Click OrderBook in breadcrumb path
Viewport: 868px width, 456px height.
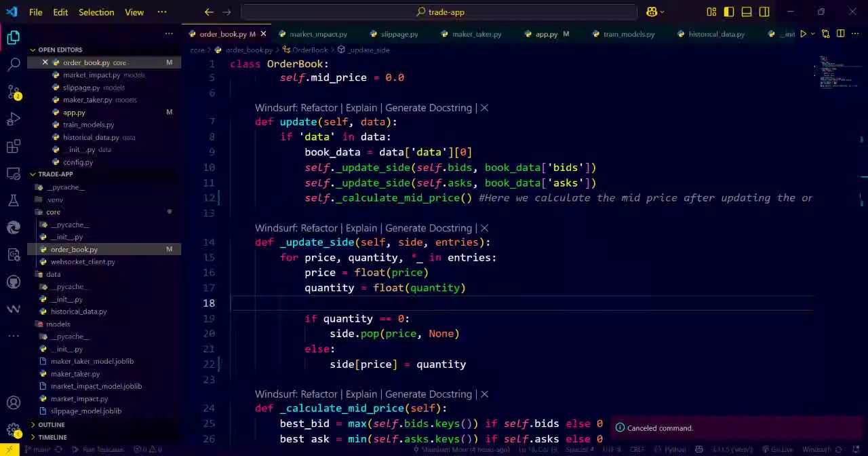[310, 50]
